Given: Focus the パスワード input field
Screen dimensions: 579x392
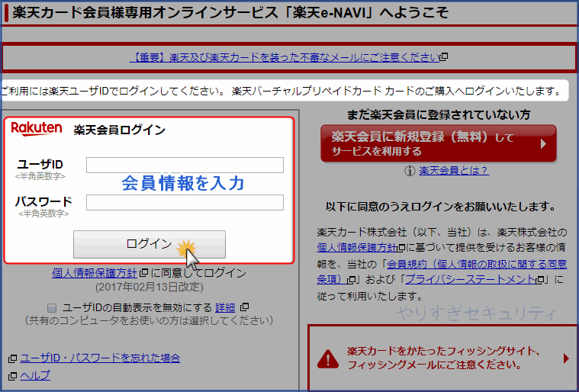Looking at the screenshot, I should (185, 202).
